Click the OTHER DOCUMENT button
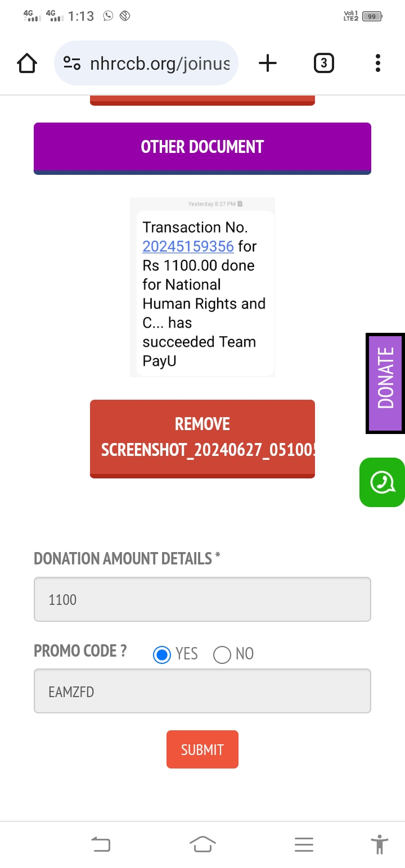 (202, 147)
